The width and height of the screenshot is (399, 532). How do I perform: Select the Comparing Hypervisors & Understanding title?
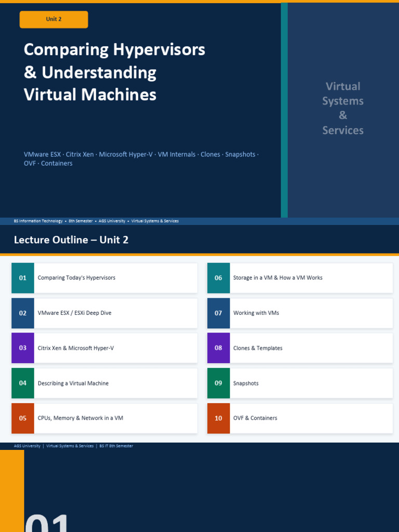click(114, 72)
